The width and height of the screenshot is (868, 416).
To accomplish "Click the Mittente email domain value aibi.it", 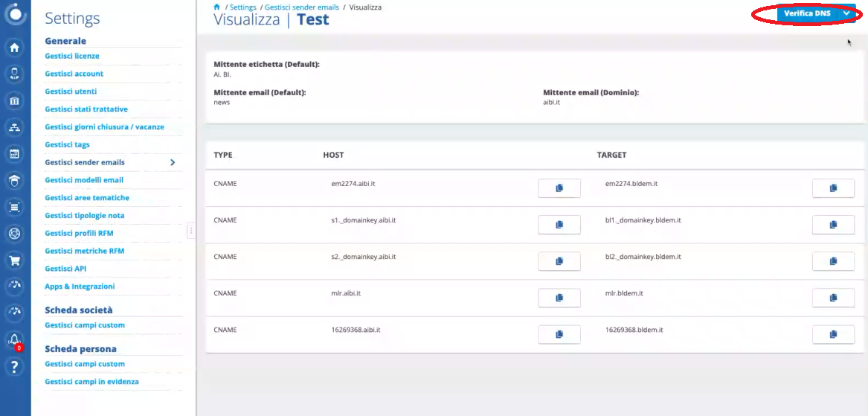I will point(551,103).
